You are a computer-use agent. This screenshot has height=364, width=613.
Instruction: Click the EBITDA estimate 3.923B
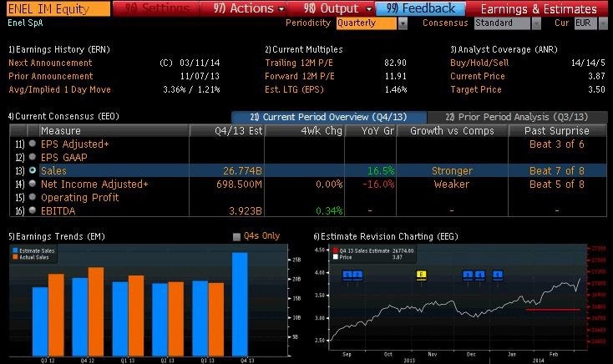246,211
